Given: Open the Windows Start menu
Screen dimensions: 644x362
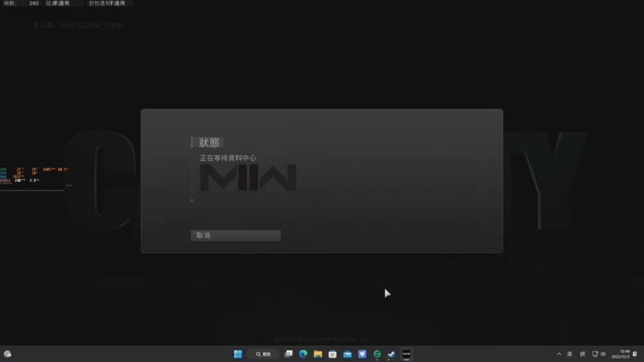Looking at the screenshot, I should [x=237, y=354].
